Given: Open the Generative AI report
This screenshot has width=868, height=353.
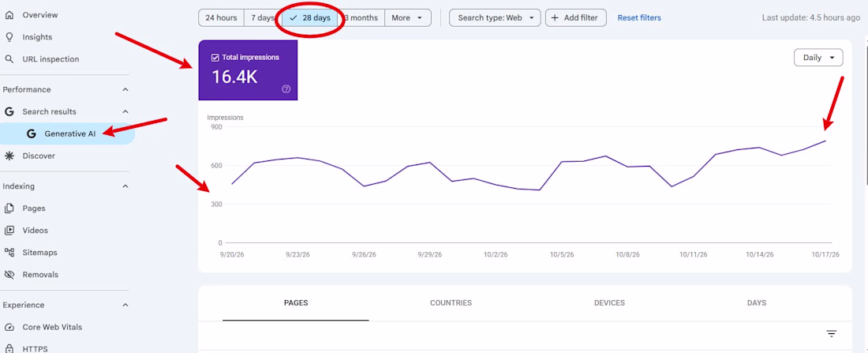Looking at the screenshot, I should coord(66,133).
